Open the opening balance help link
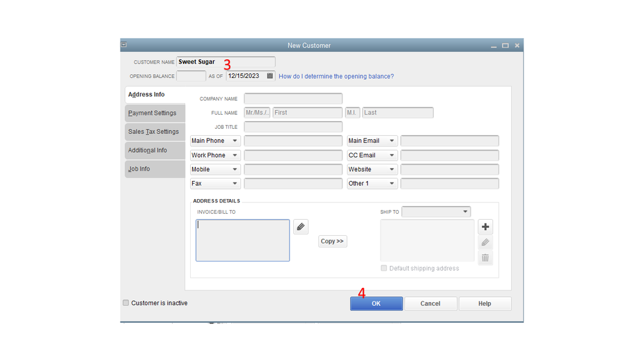The width and height of the screenshot is (644, 362). pos(336,77)
